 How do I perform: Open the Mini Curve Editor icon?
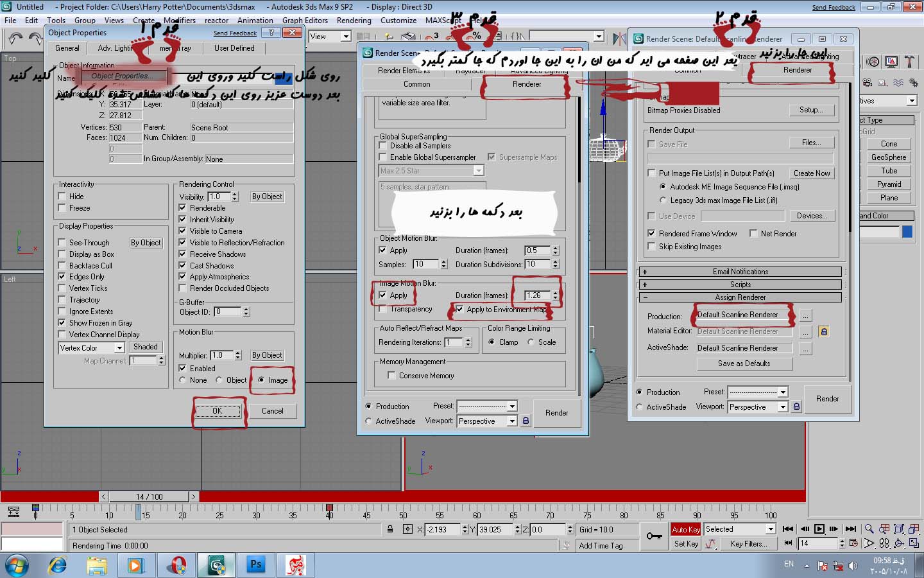point(13,512)
